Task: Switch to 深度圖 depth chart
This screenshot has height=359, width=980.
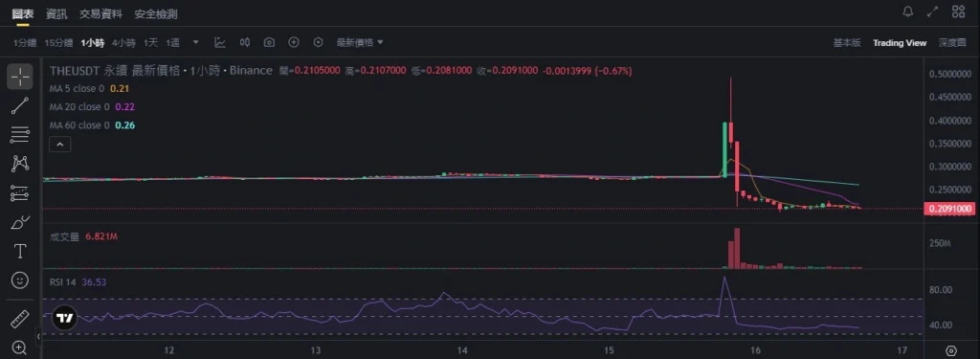Action: coord(952,42)
